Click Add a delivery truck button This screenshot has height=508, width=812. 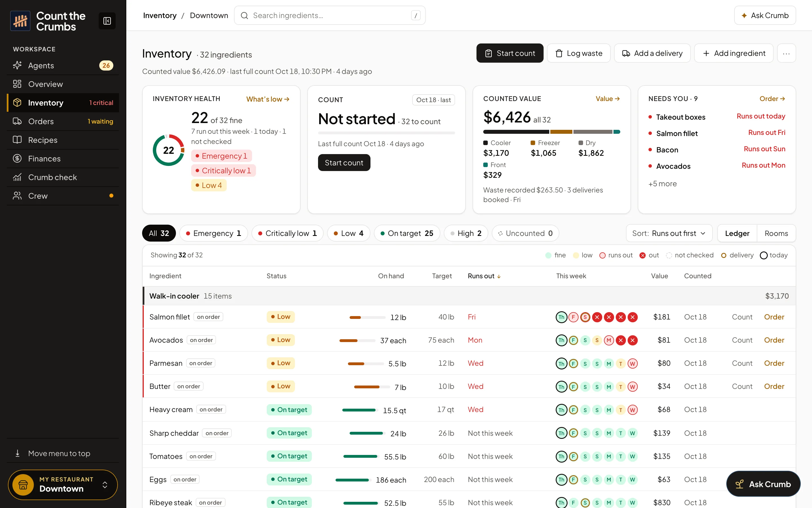[x=652, y=53]
